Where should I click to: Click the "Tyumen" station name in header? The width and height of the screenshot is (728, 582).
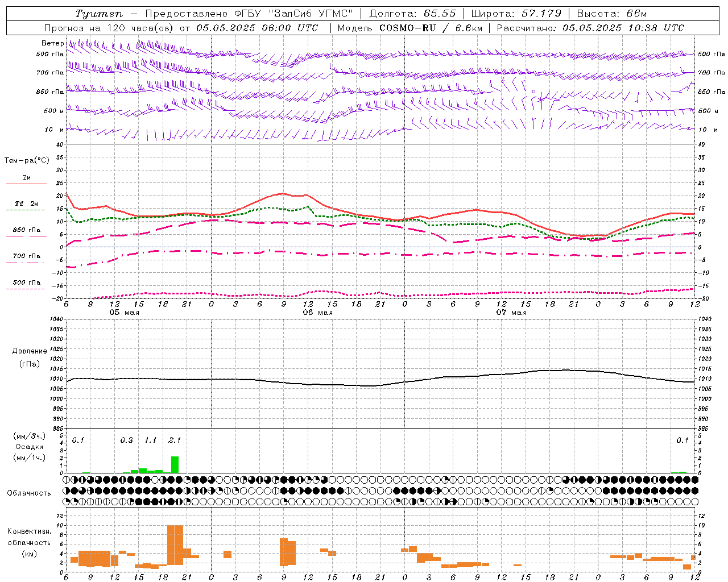99,14
